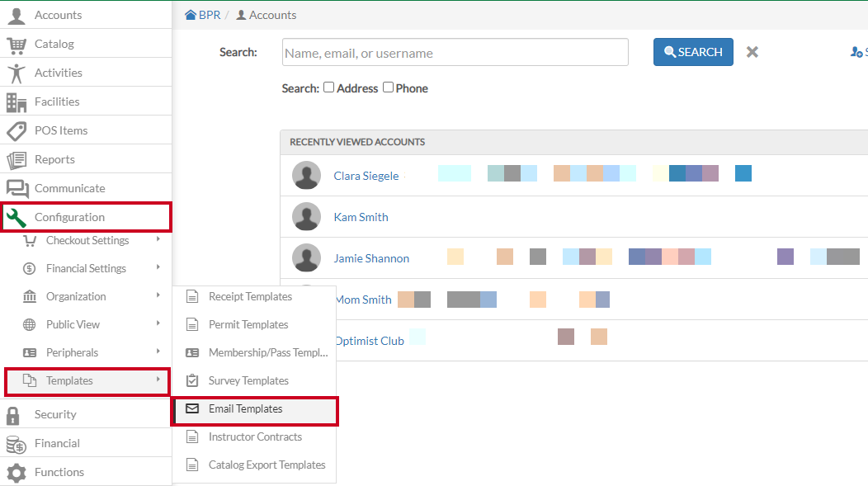Open Jamie Shannon's account link
This screenshot has height=486, width=868.
pos(371,258)
